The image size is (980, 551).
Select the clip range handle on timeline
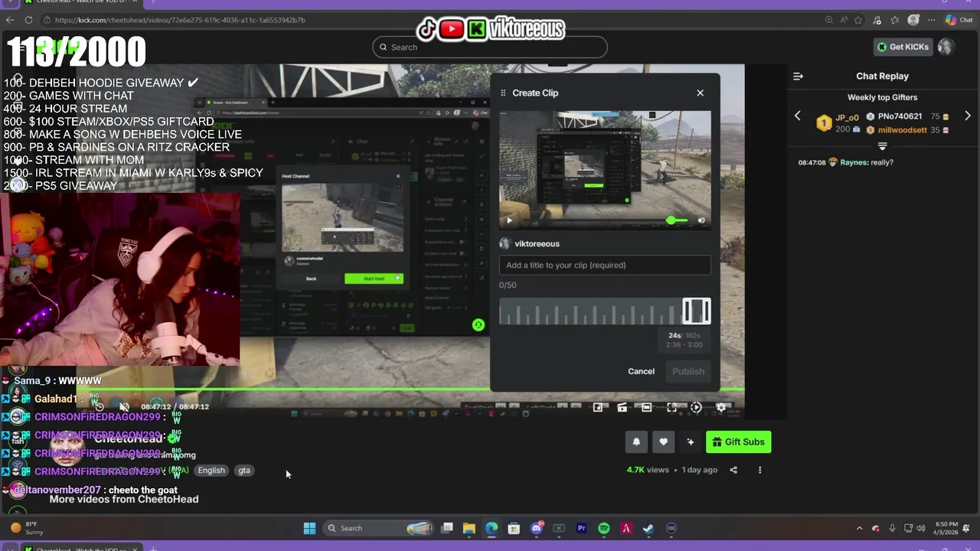coord(696,311)
